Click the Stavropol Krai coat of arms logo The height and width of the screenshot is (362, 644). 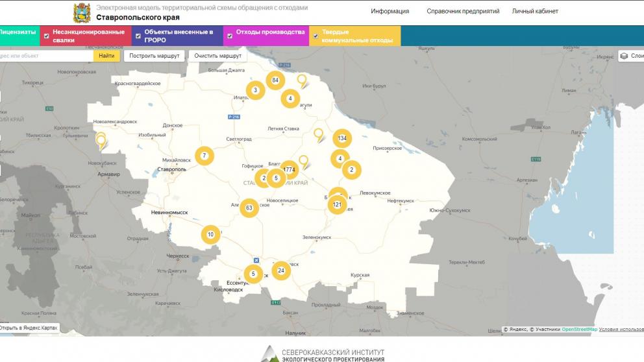pos(82,12)
